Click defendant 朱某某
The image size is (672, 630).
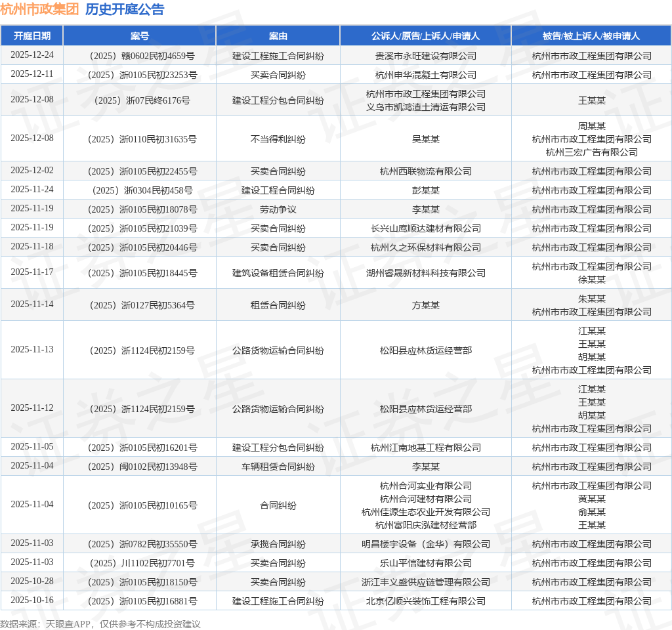591,299
